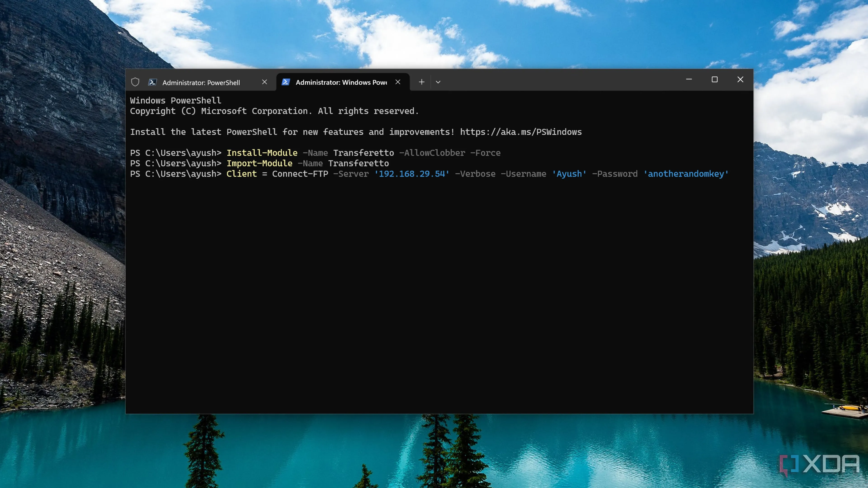
Task: Click the 'anotherandomkey' password string
Action: coord(686,174)
